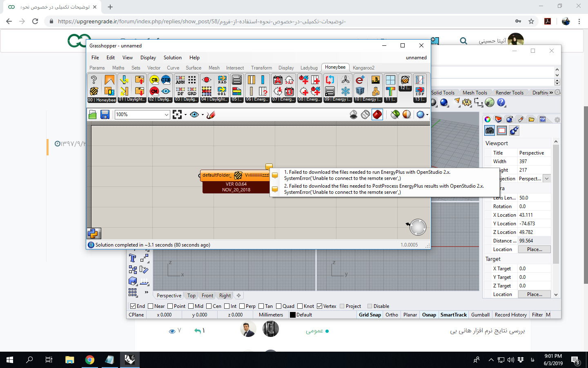Toggle the End osnap checkbox
This screenshot has height=368, width=588.
[133, 306]
